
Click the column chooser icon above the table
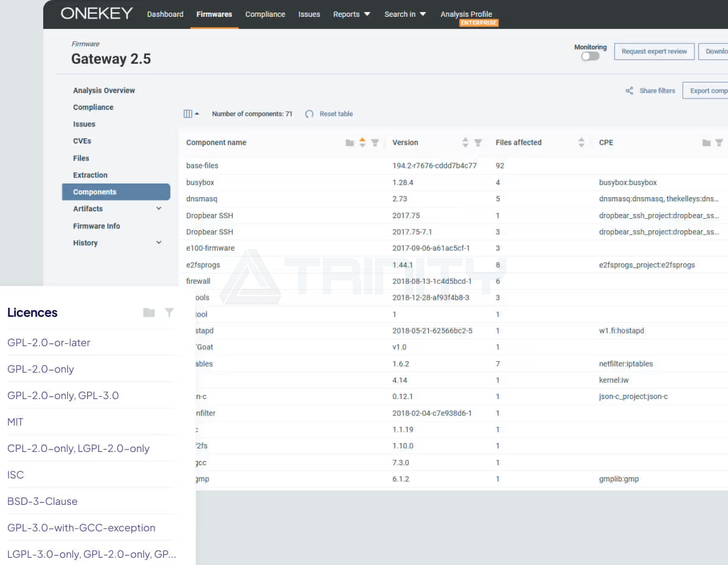coord(188,114)
